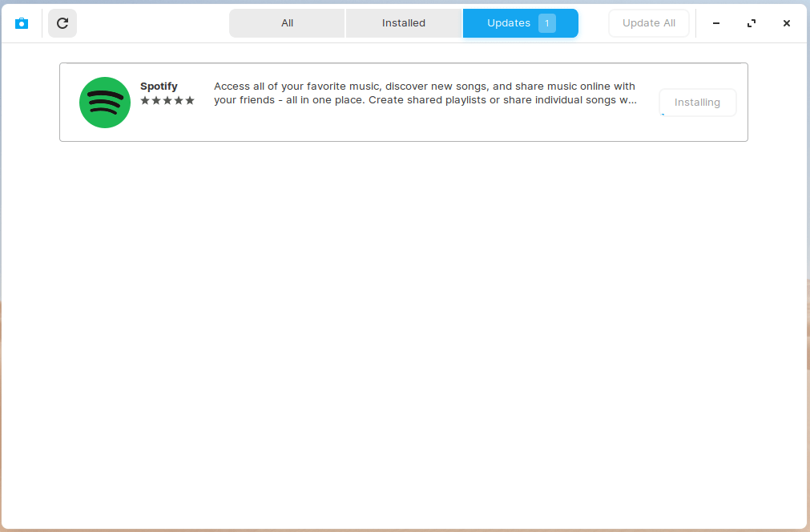Click the third star in Spotify's rating
This screenshot has height=532, width=810.
click(x=167, y=100)
